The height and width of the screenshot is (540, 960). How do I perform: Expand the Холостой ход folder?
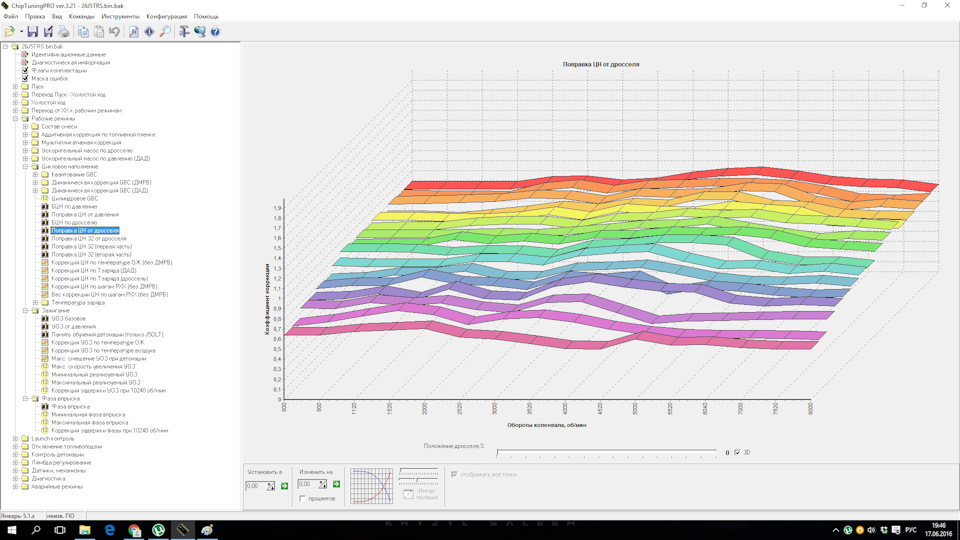click(15, 102)
